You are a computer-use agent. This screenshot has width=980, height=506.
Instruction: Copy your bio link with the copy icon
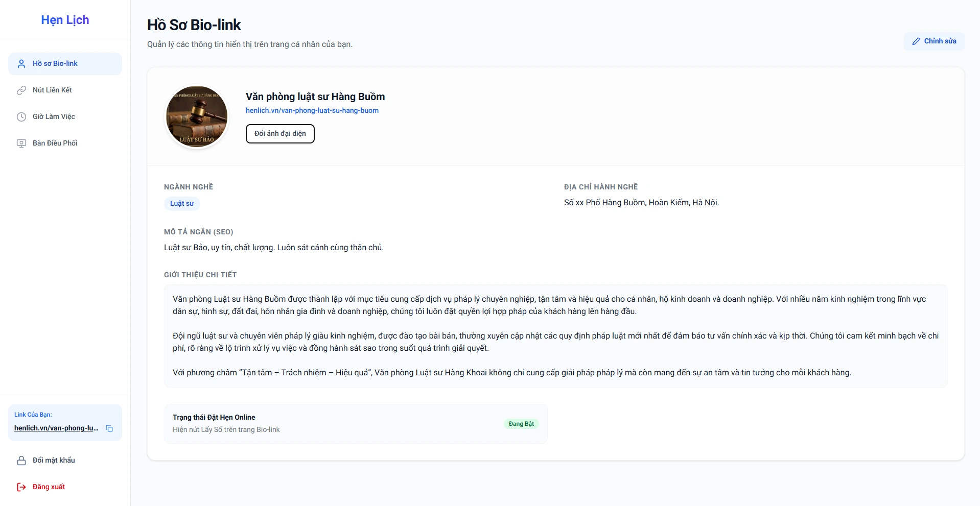coord(109,428)
